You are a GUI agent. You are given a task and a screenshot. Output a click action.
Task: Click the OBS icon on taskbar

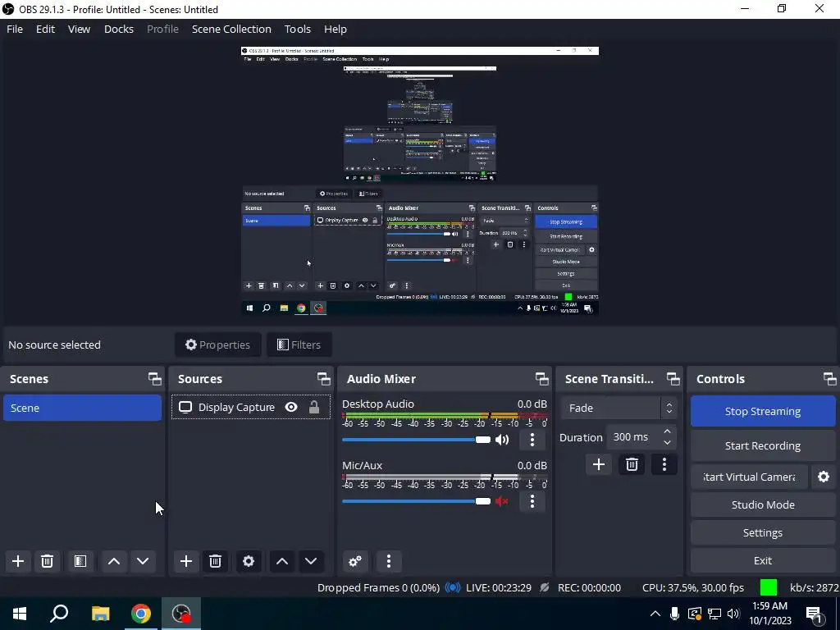click(181, 614)
